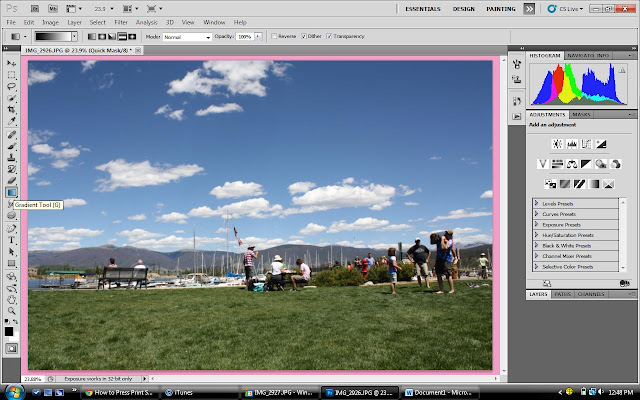Select the History Brush tool
The width and height of the screenshot is (640, 400).
(x=11, y=169)
